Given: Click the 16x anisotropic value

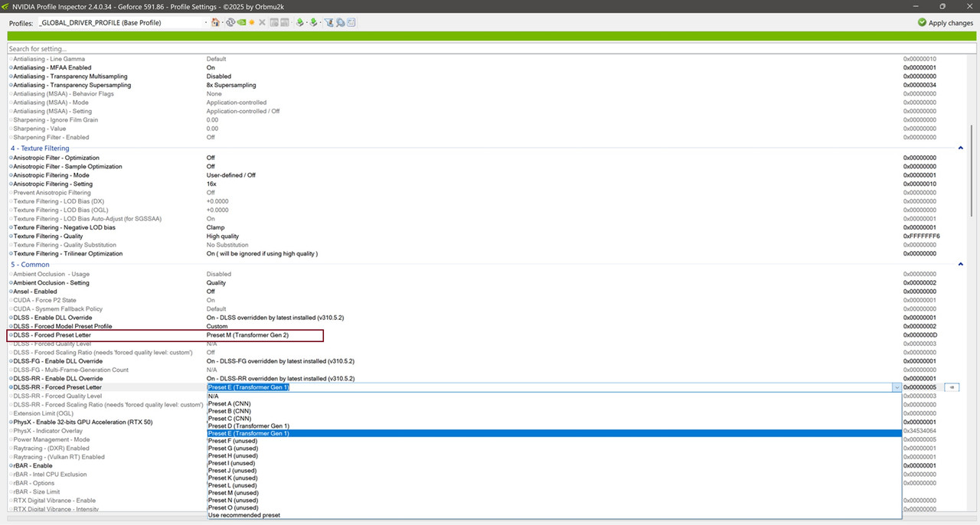Looking at the screenshot, I should (211, 184).
